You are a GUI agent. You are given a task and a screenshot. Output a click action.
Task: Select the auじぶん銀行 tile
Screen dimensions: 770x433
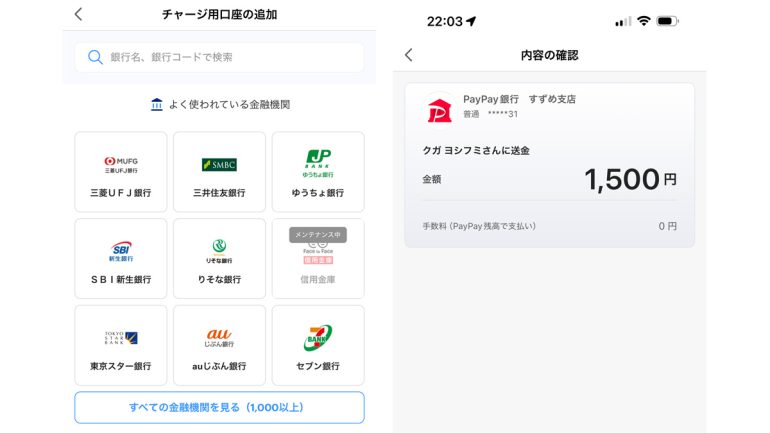click(220, 345)
